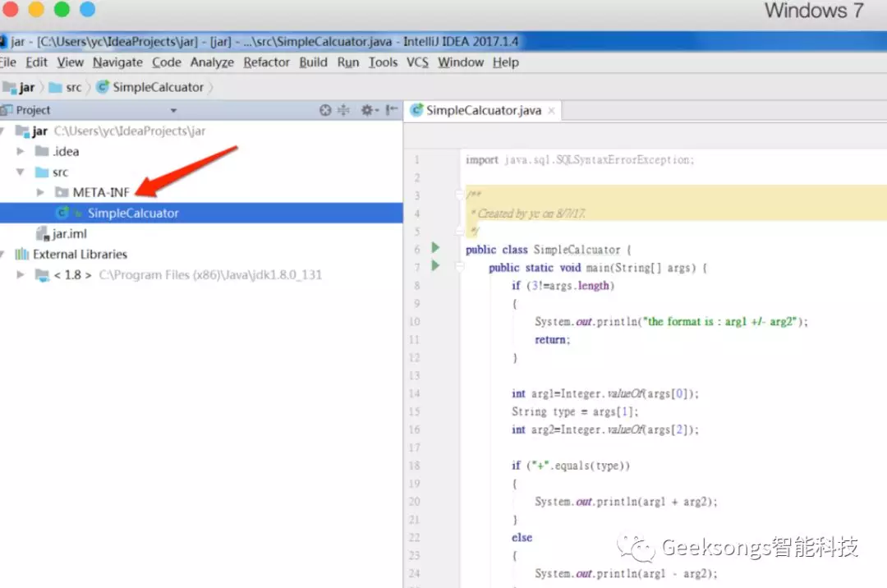
Task: Open the VCS menu
Action: [x=417, y=62]
